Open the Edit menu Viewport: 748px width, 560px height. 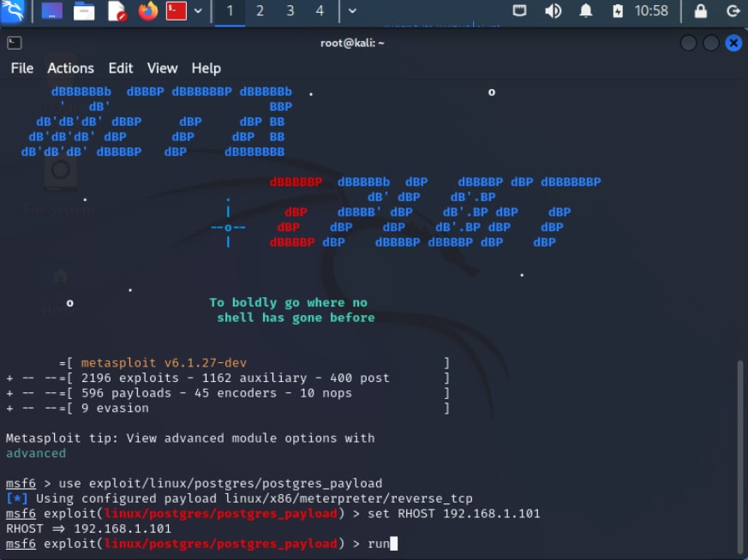click(x=121, y=69)
